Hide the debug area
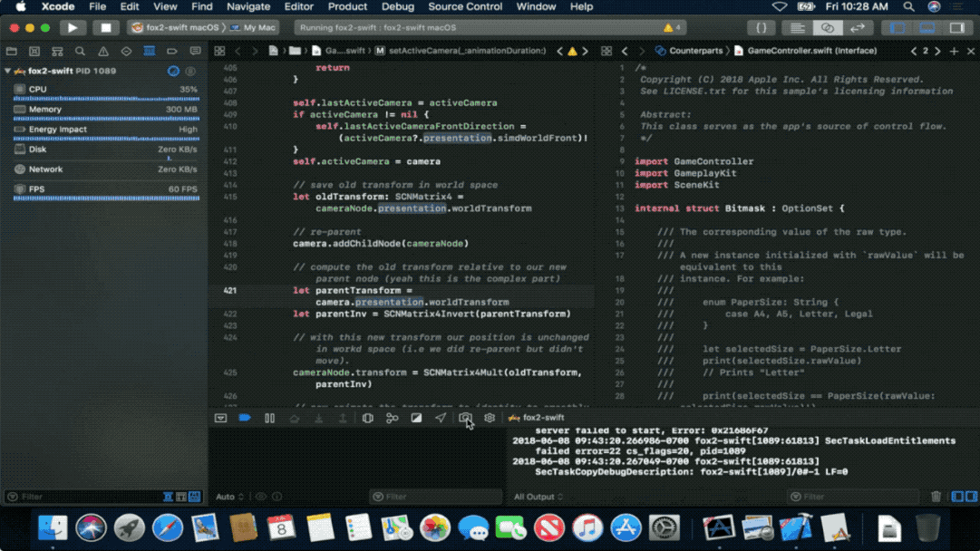The height and width of the screenshot is (551, 980). [x=220, y=418]
